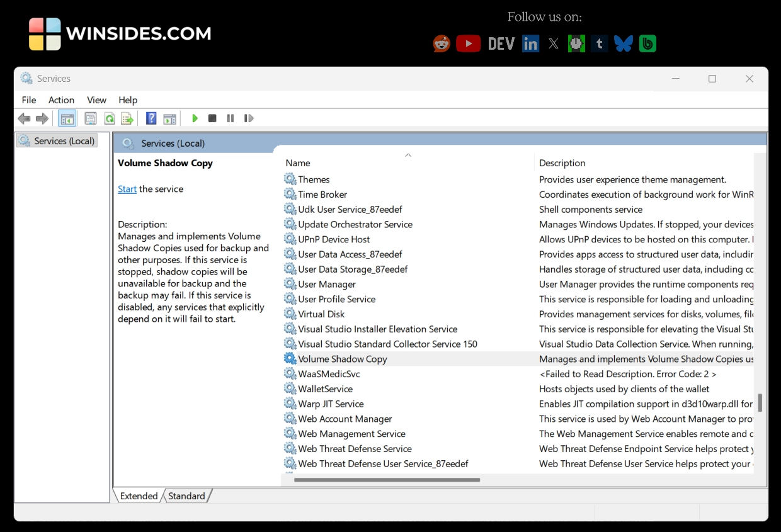Click the Refresh toolbar icon

[x=108, y=118]
